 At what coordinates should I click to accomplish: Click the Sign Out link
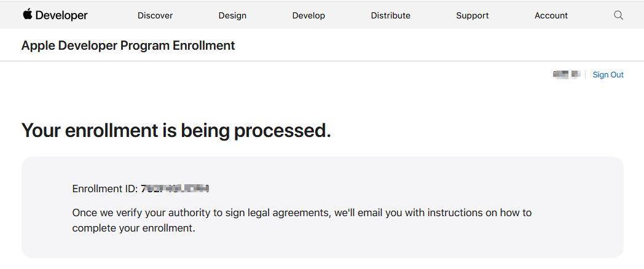pyautogui.click(x=608, y=75)
